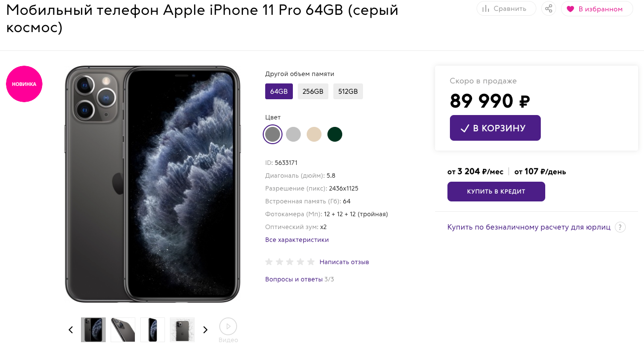Click the 'Сравнить' compare button
644x353 pixels.
pos(506,9)
